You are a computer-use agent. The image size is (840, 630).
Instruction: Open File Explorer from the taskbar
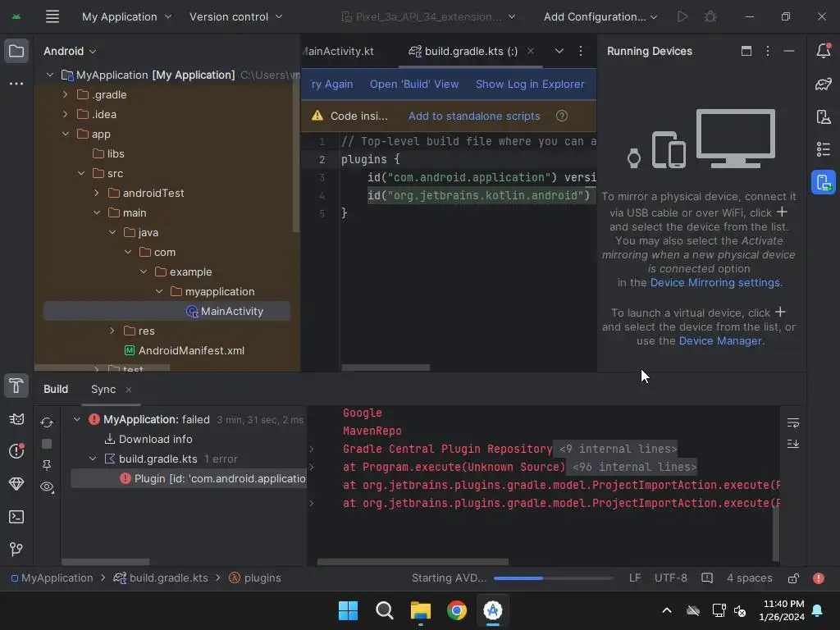(x=421, y=610)
